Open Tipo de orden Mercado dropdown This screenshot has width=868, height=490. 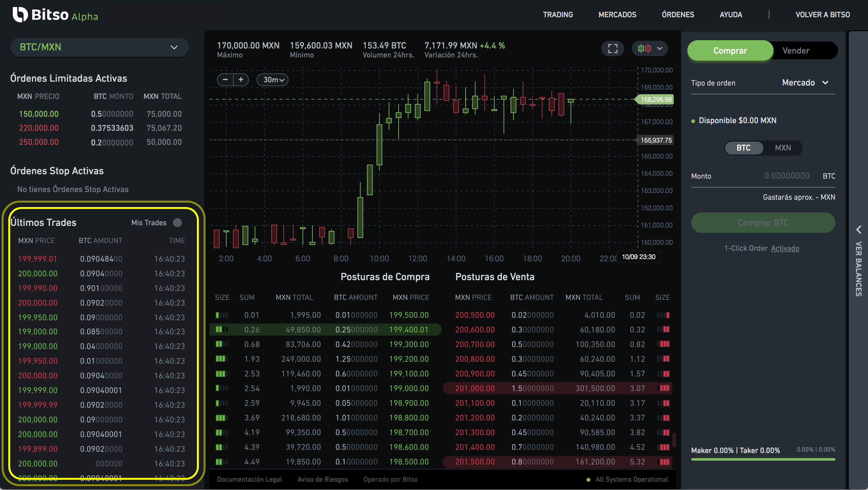point(805,83)
